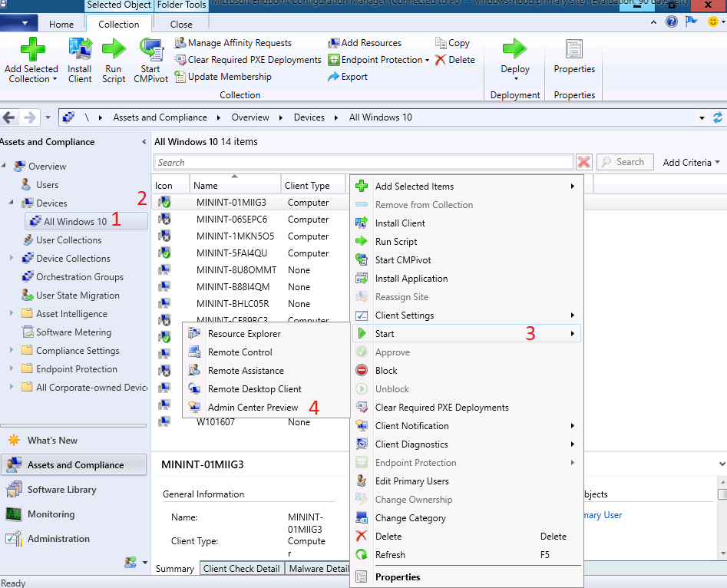Viewport: 727px width, 588px height.
Task: Expand the Asset Intelligence tree node
Action: [12, 313]
